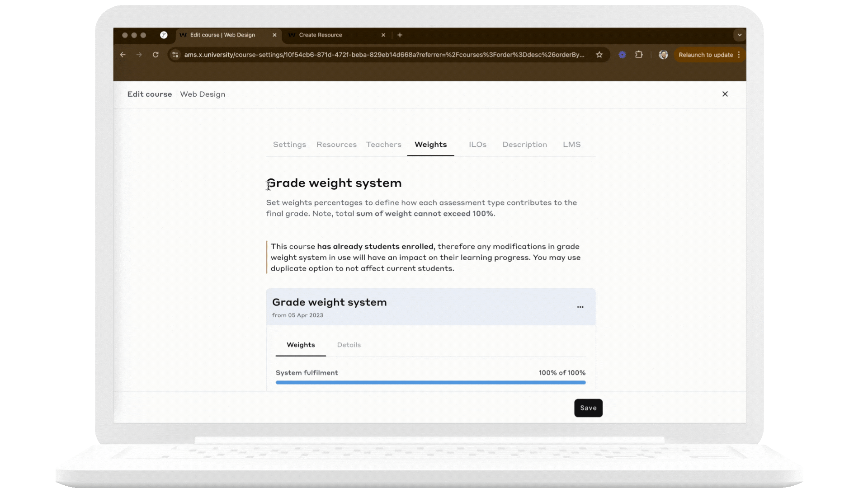Open the Grade weight system ellipsis menu
Image resolution: width=868 pixels, height=488 pixels.
point(580,307)
